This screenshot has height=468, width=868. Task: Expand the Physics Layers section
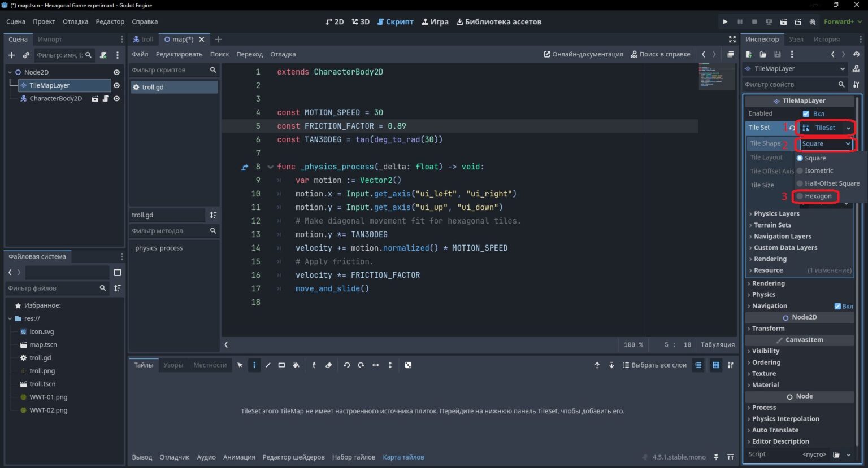click(776, 213)
